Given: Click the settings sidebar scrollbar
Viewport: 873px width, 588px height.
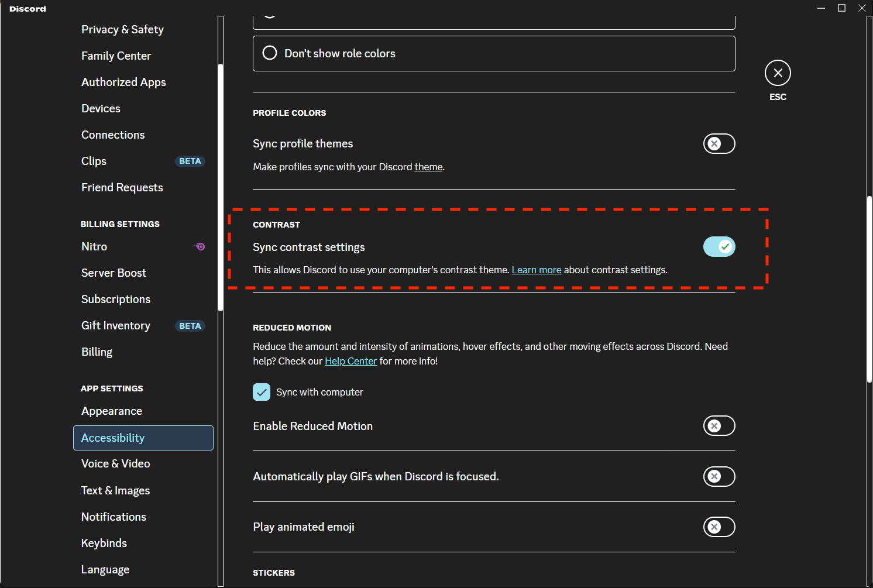Looking at the screenshot, I should (221, 187).
